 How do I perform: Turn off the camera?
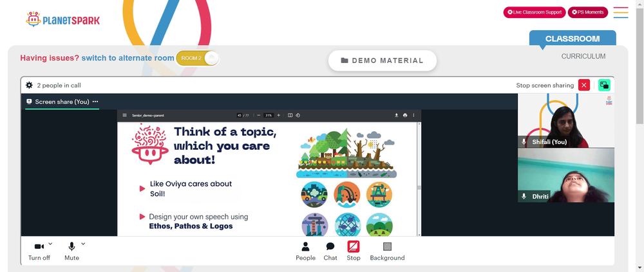pyautogui.click(x=39, y=251)
